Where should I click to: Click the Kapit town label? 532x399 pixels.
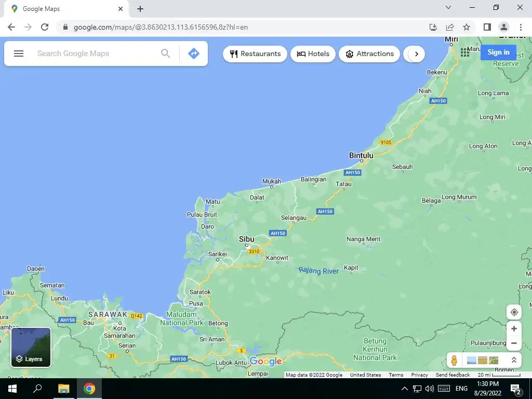(x=351, y=268)
